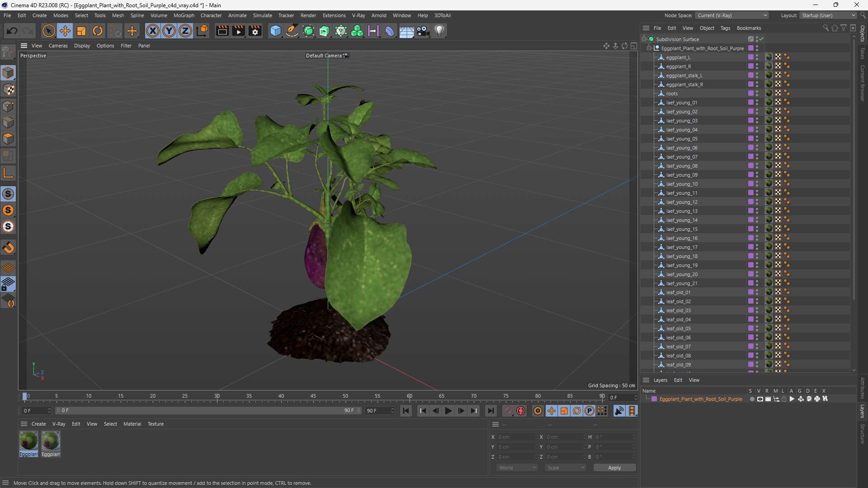Toggle Y axis lock
This screenshot has width=868, height=488.
169,31
